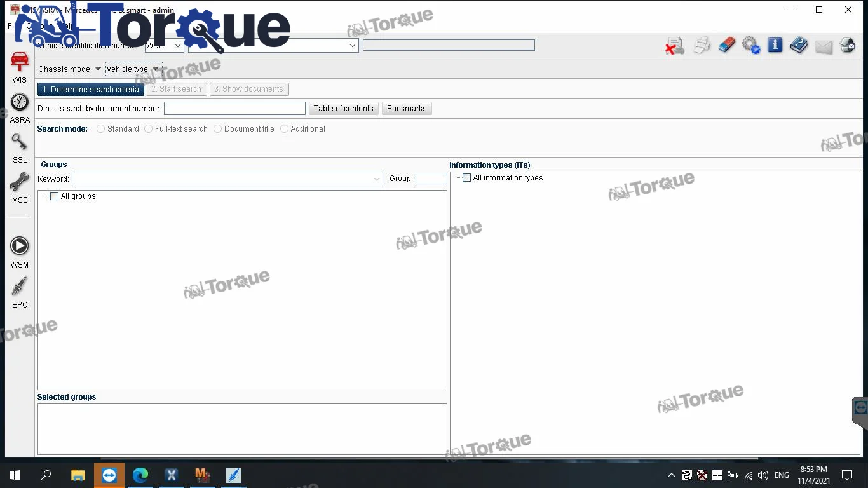Open the help book icon
Image resolution: width=868 pixels, height=488 pixels.
(x=799, y=45)
